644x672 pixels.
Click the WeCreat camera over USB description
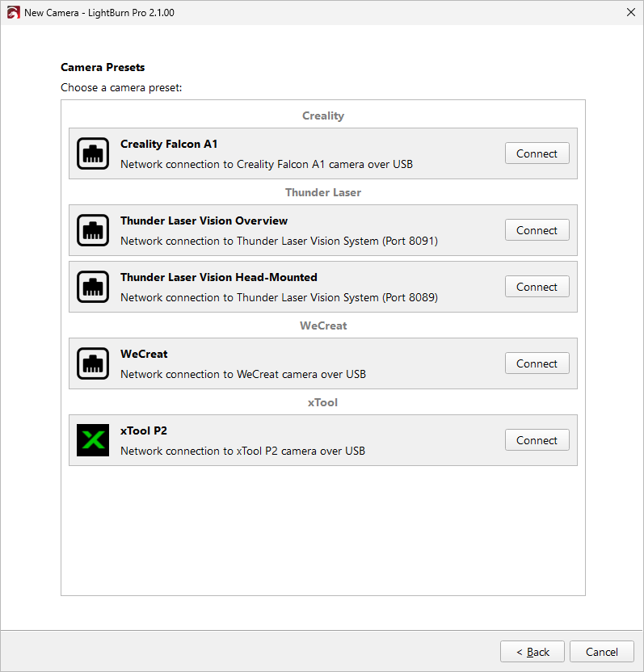click(243, 374)
